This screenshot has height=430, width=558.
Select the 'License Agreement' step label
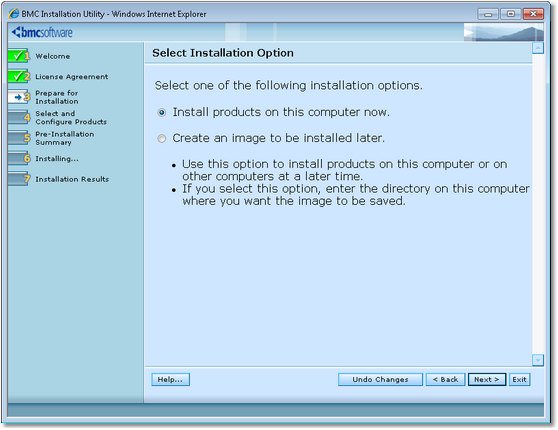click(72, 77)
